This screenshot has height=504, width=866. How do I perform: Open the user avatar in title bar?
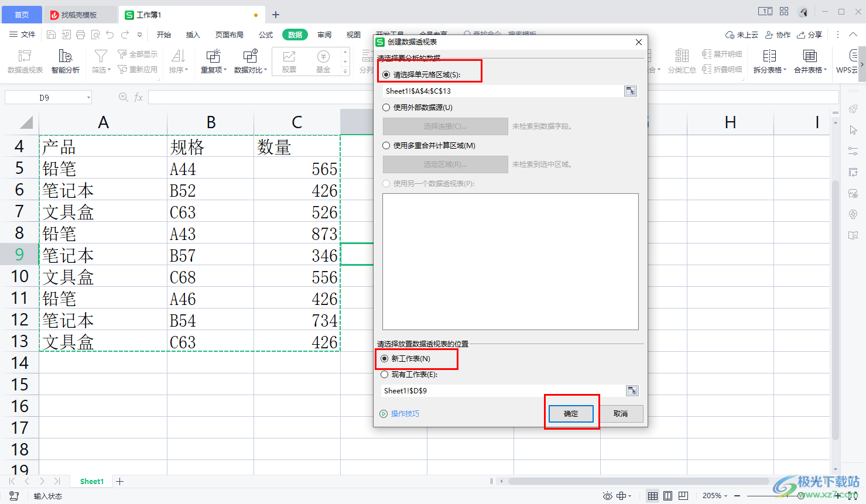(803, 12)
